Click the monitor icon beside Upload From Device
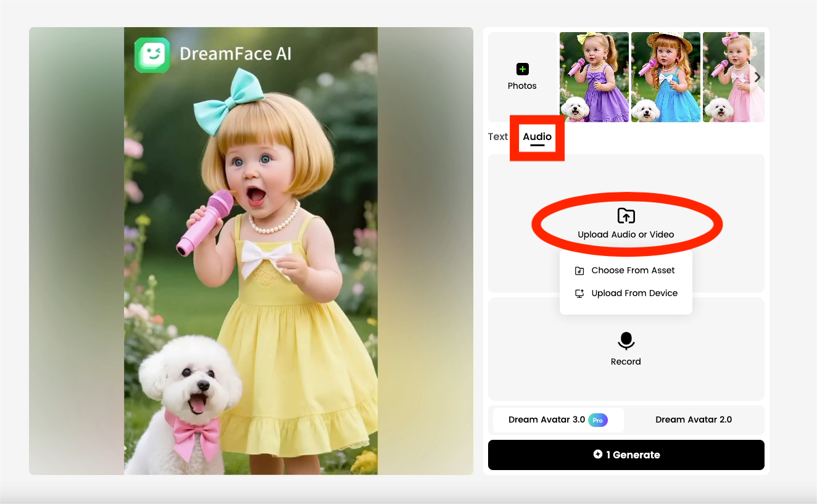 (x=579, y=294)
